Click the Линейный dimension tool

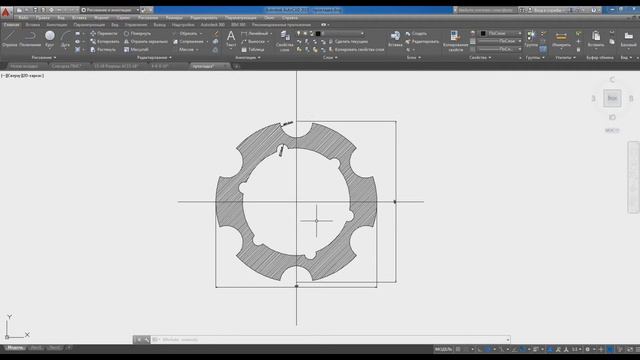click(255, 33)
